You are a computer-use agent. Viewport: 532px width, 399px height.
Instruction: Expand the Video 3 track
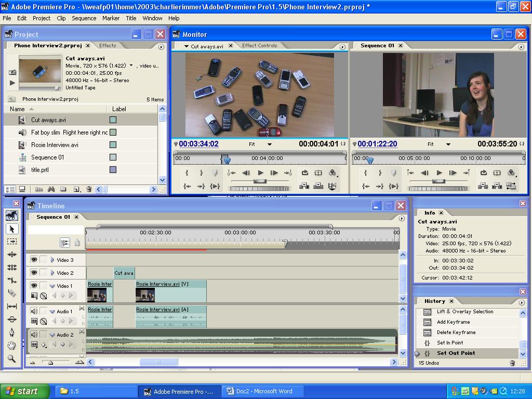[x=52, y=260]
